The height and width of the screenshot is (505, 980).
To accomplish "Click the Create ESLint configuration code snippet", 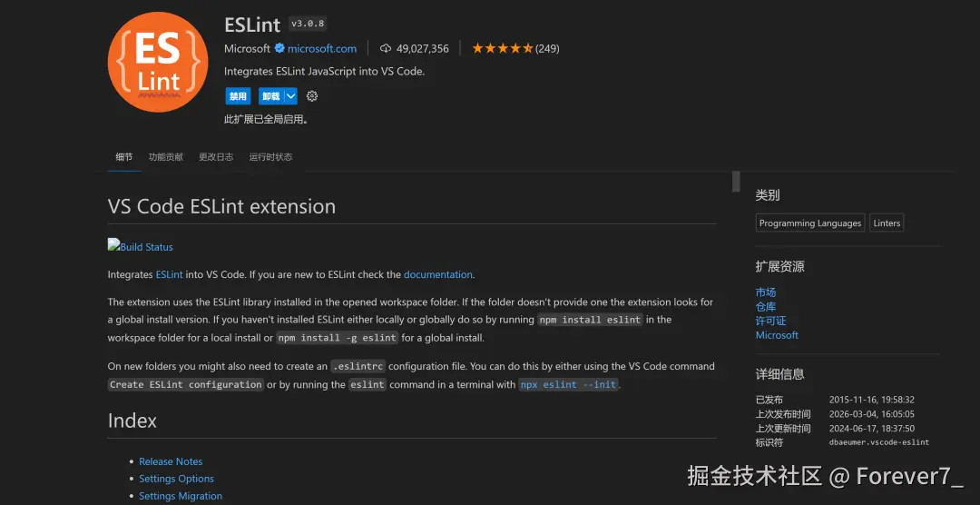I will tap(186, 384).
